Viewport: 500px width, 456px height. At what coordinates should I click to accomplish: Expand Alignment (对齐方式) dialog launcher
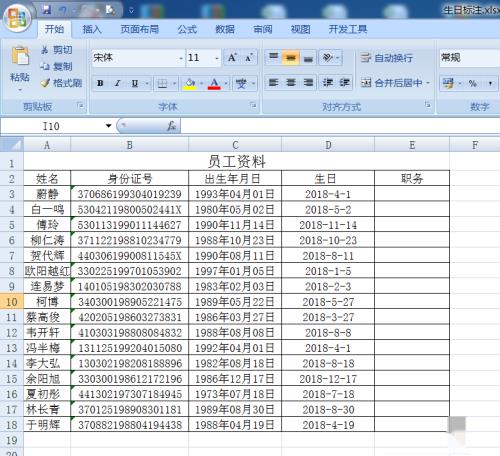pyautogui.click(x=427, y=105)
